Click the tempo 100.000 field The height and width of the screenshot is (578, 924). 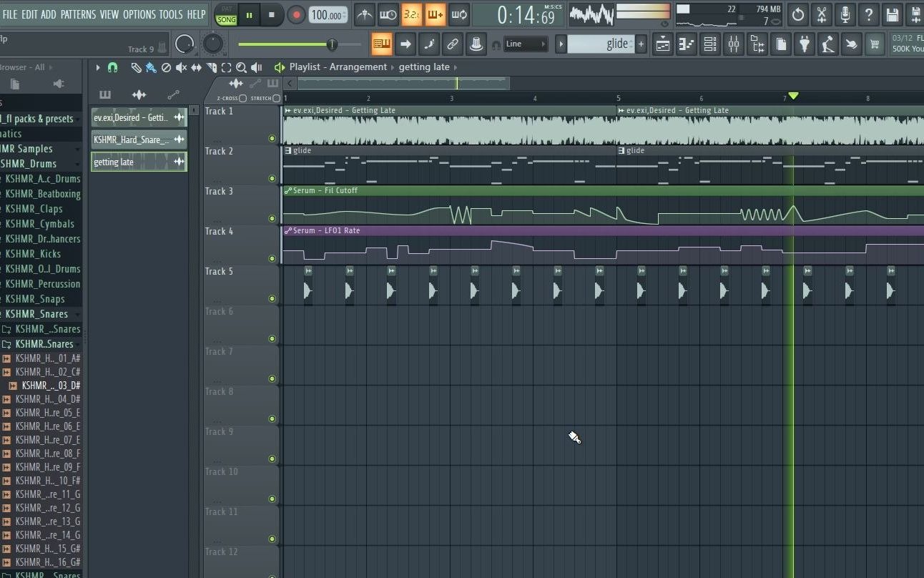[x=328, y=14]
